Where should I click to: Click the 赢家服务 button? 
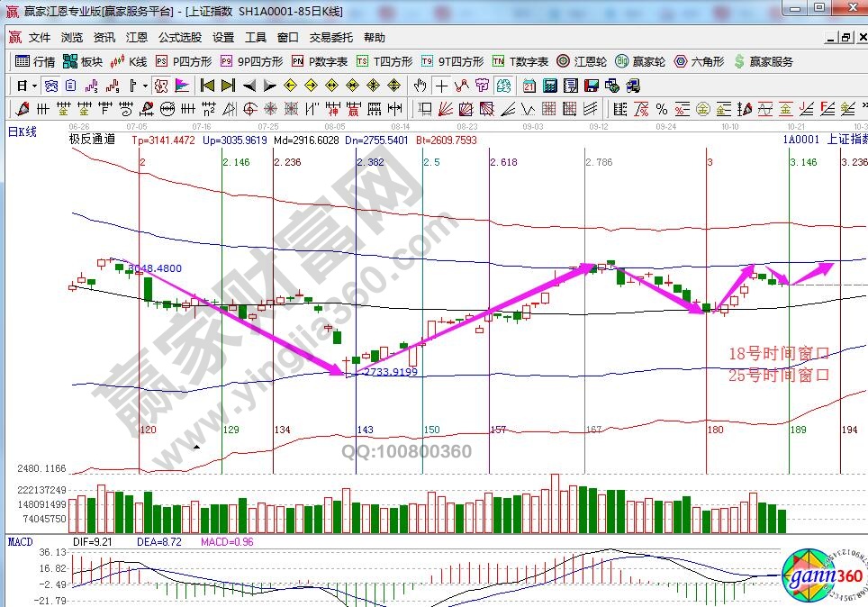click(764, 61)
